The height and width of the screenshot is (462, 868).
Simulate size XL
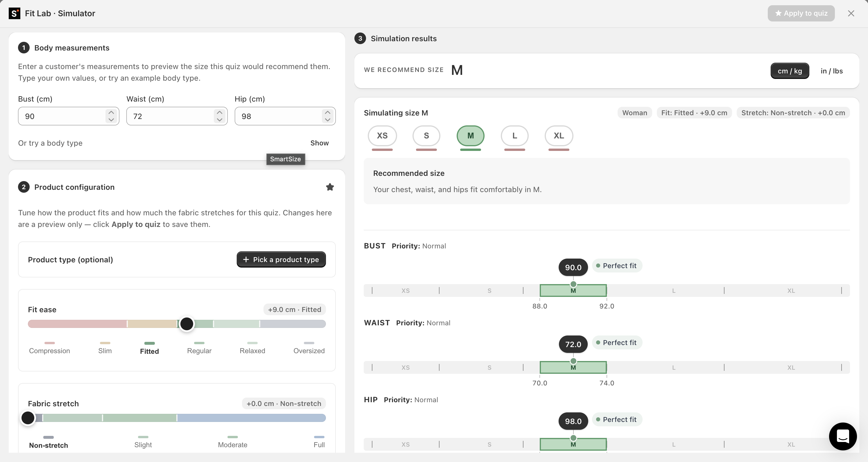coord(559,136)
